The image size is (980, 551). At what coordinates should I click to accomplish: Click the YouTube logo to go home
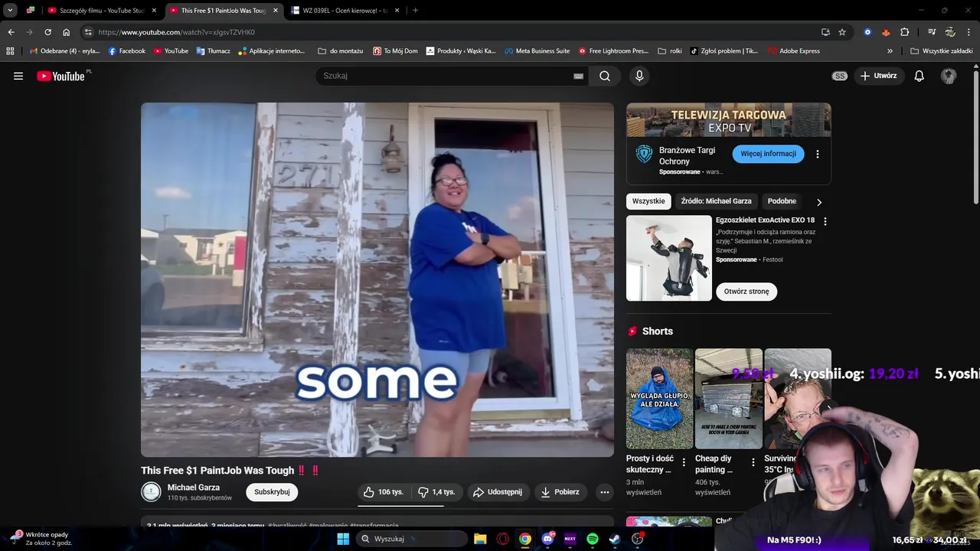[x=60, y=76]
